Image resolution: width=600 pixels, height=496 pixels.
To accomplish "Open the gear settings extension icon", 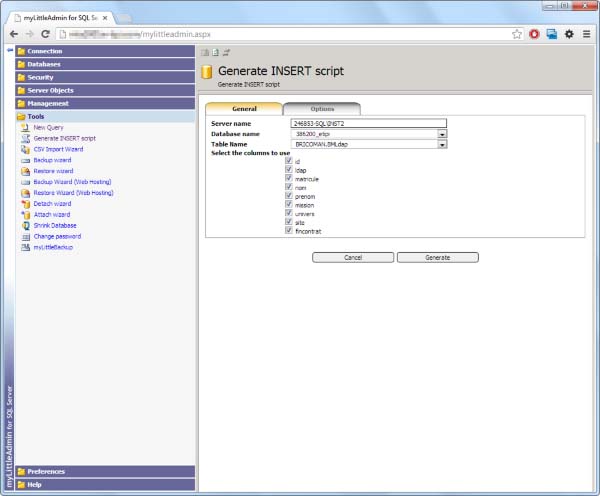I will (x=569, y=34).
